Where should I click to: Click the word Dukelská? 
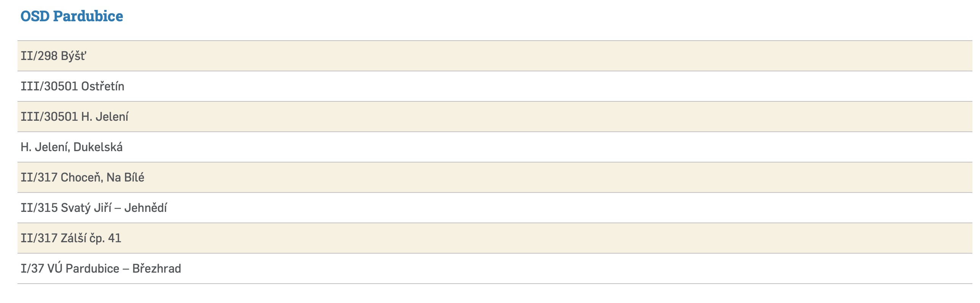[x=98, y=147]
